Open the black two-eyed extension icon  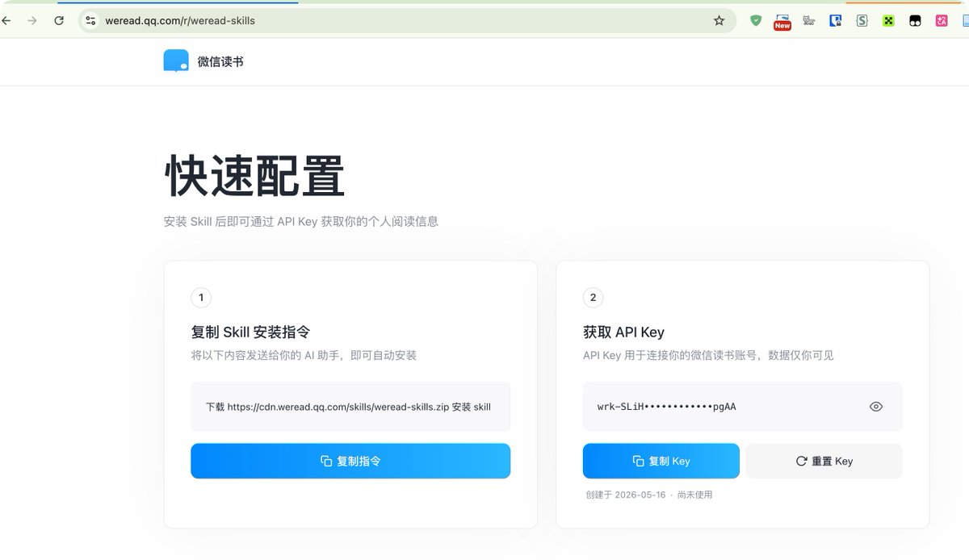[x=915, y=21]
